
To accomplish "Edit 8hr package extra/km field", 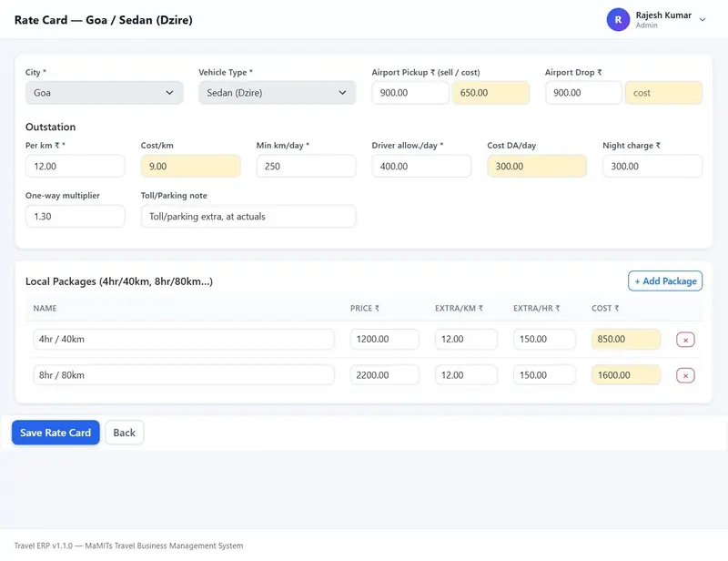I will [x=466, y=375].
